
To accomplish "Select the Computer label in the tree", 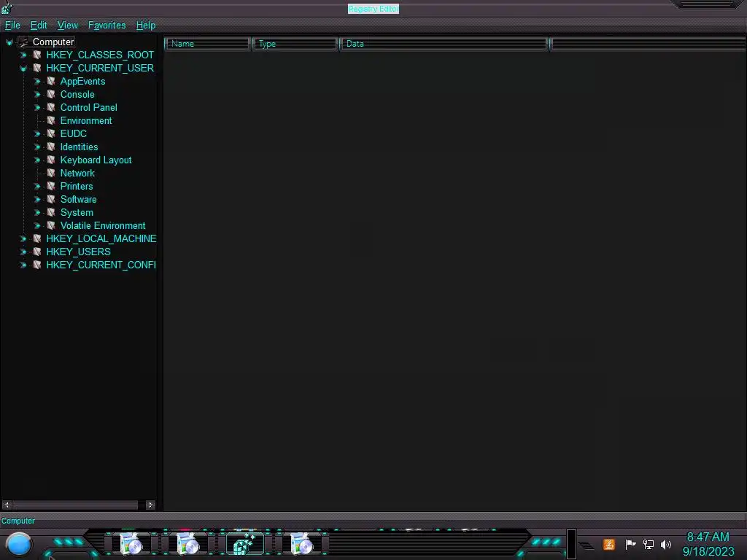I will (x=53, y=42).
